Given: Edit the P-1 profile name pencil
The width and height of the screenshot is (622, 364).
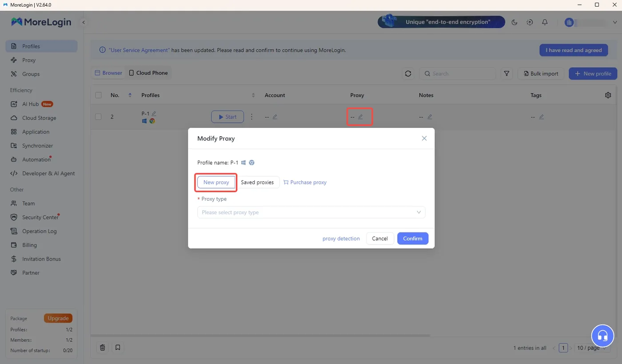Looking at the screenshot, I should click(x=154, y=113).
